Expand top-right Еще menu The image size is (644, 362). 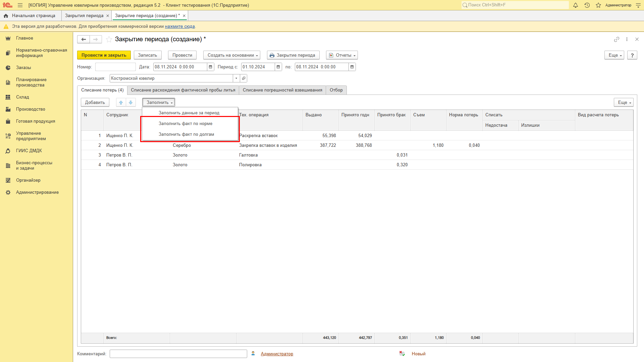tap(614, 55)
